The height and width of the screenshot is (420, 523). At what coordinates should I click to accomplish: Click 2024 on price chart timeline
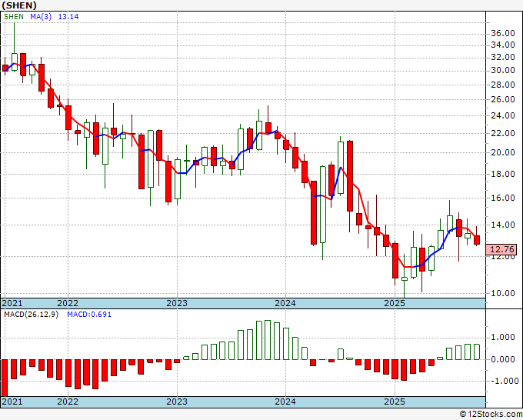pyautogui.click(x=285, y=303)
